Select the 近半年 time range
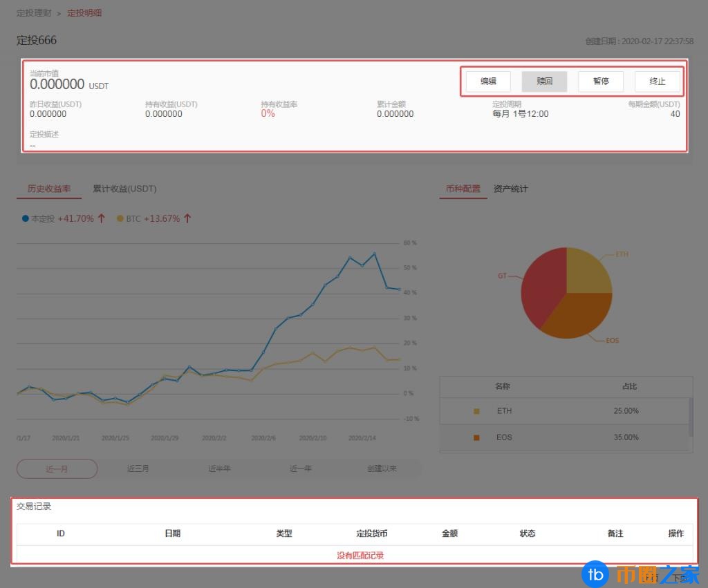The height and width of the screenshot is (588, 708). [220, 468]
